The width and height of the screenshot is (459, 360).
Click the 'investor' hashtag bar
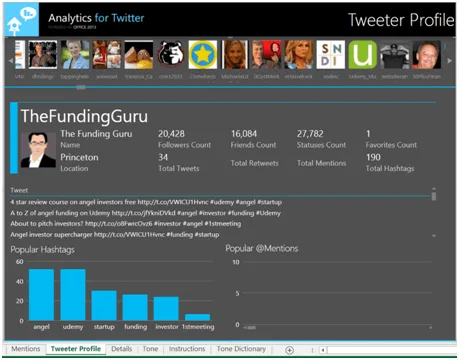click(166, 309)
